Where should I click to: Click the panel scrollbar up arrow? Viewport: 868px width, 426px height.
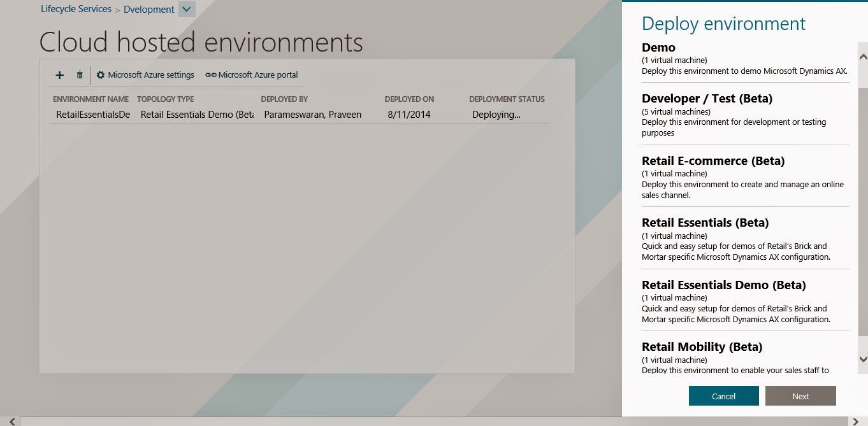point(863,57)
